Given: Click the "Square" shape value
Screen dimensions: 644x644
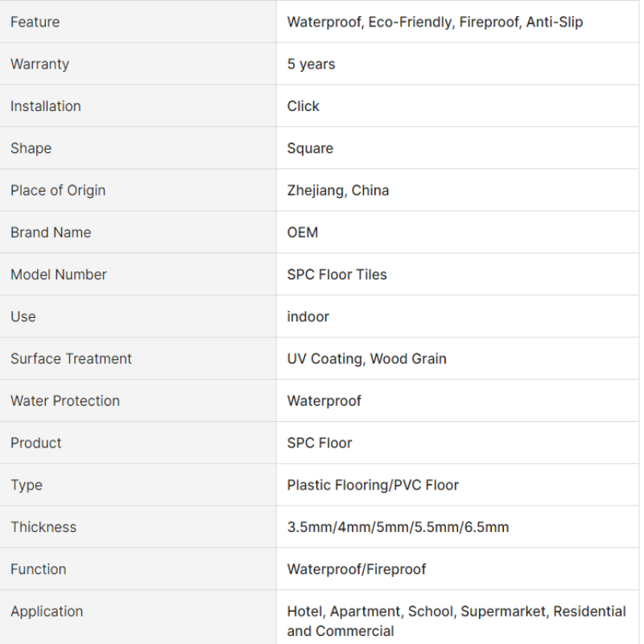Looking at the screenshot, I should pyautogui.click(x=310, y=148).
